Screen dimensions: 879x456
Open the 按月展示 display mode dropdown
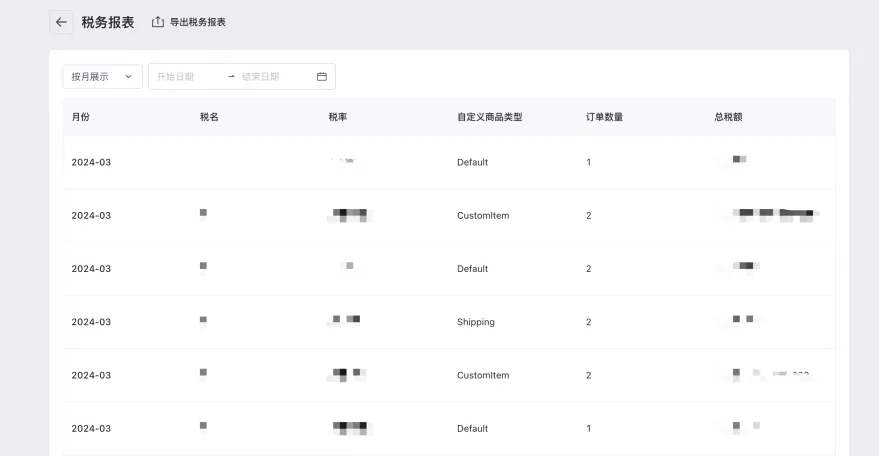103,76
